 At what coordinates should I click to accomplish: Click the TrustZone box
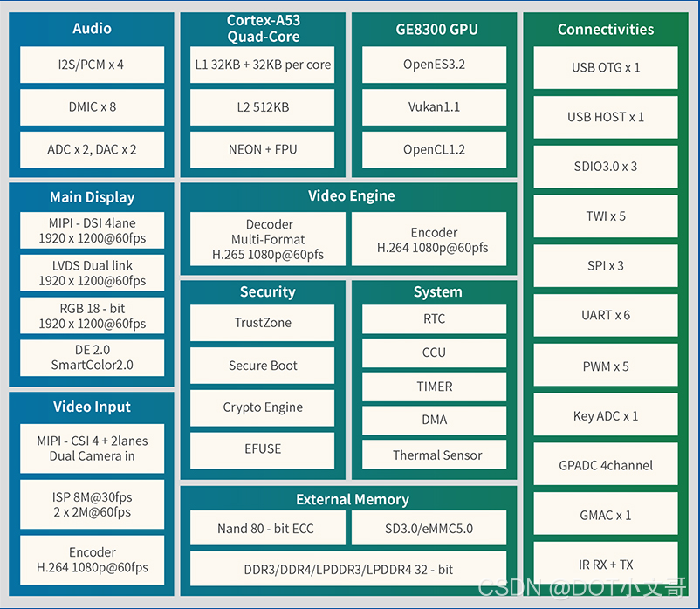pos(263,323)
